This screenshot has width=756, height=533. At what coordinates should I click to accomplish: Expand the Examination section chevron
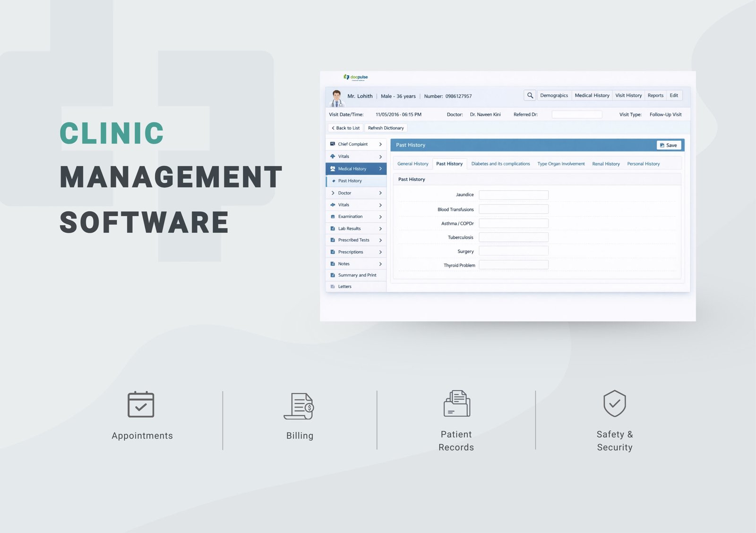tap(380, 217)
